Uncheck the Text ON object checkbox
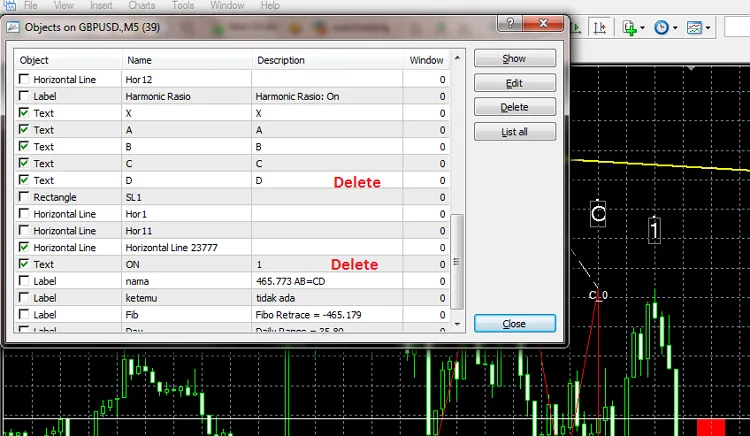This screenshot has height=436, width=750. [26, 265]
